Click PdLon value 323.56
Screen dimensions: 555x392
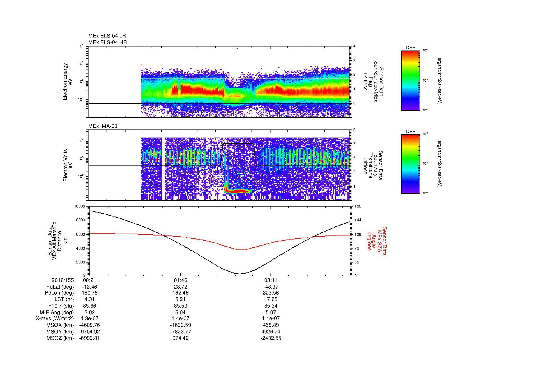pyautogui.click(x=271, y=293)
